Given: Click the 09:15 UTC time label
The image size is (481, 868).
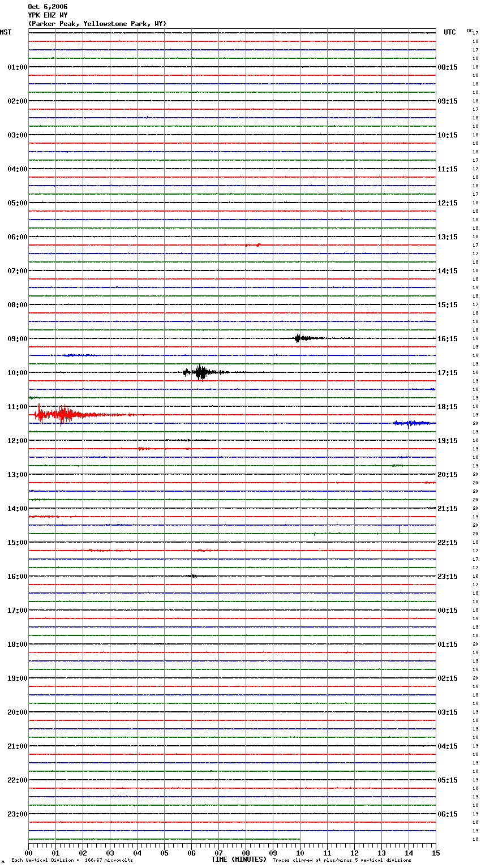Looking at the screenshot, I should (448, 101).
